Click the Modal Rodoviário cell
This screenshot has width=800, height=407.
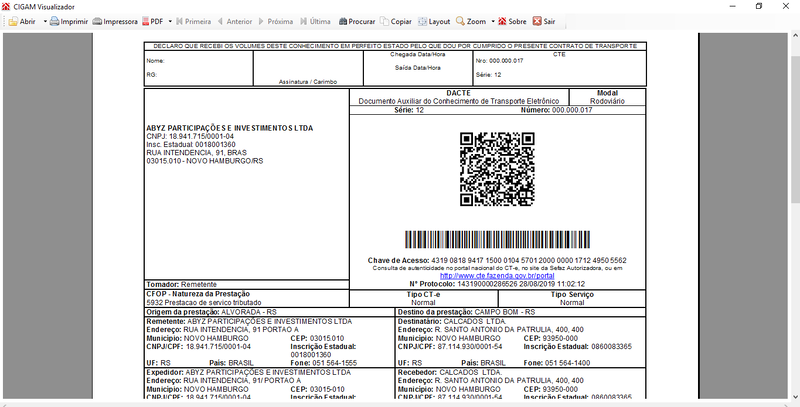607,97
